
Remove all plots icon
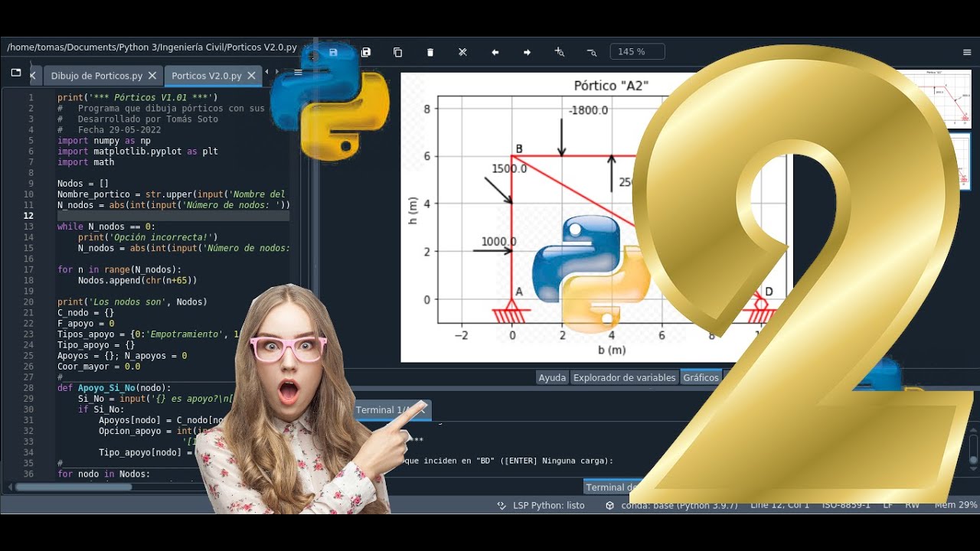point(462,52)
